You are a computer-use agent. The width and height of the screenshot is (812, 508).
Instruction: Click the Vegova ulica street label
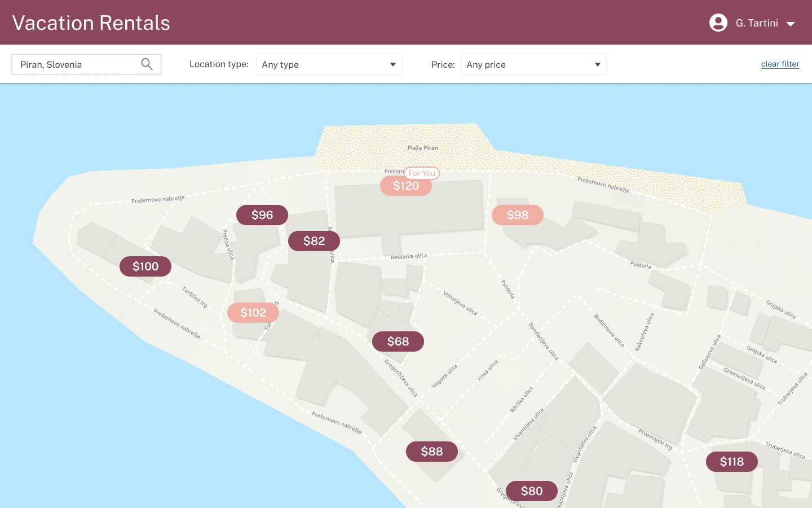(x=445, y=376)
